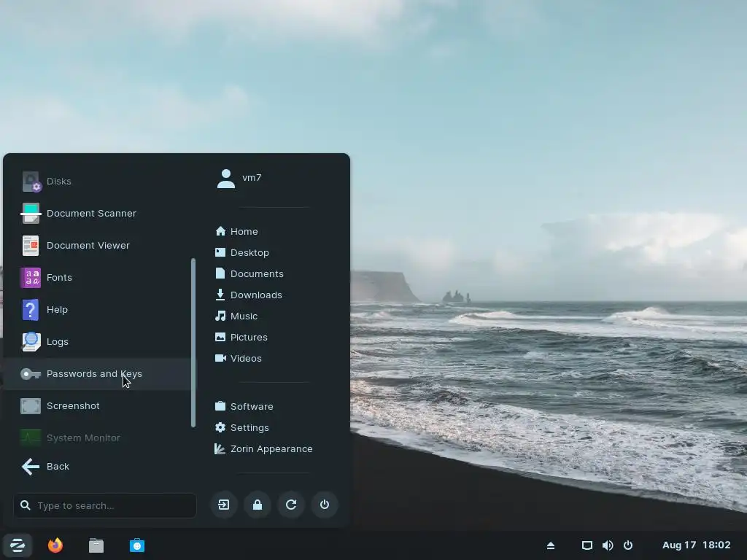Open the Videos folder
Screen dimensions: 747x560
tap(239, 358)
